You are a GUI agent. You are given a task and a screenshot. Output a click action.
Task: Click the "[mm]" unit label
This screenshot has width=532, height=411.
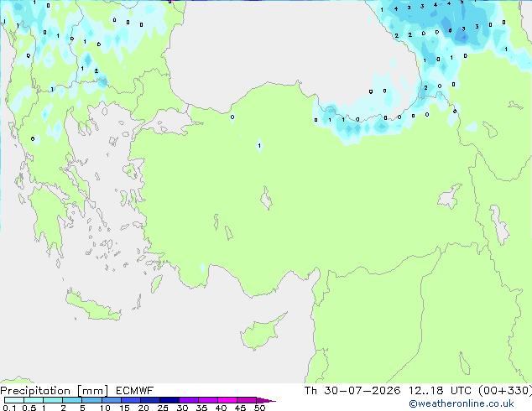point(93,391)
